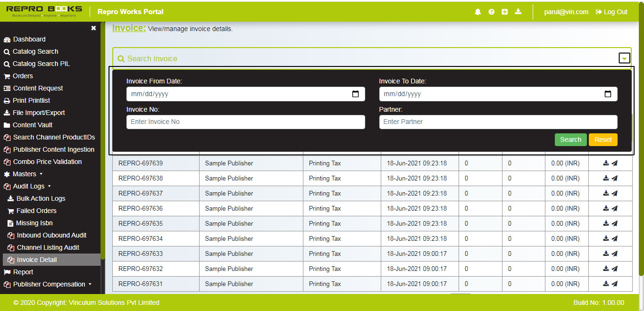644x311 pixels.
Task: Download invoice REPRO-697639 using its download icon
Action: point(605,163)
